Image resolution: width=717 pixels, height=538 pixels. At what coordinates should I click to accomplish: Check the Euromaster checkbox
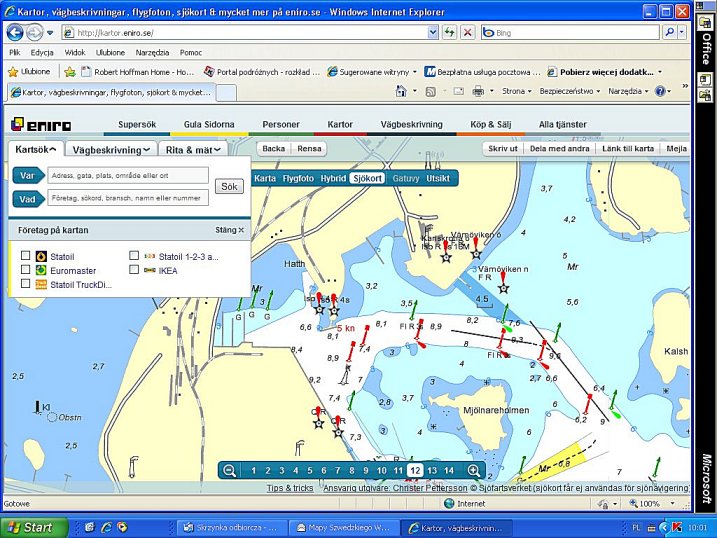point(26,270)
